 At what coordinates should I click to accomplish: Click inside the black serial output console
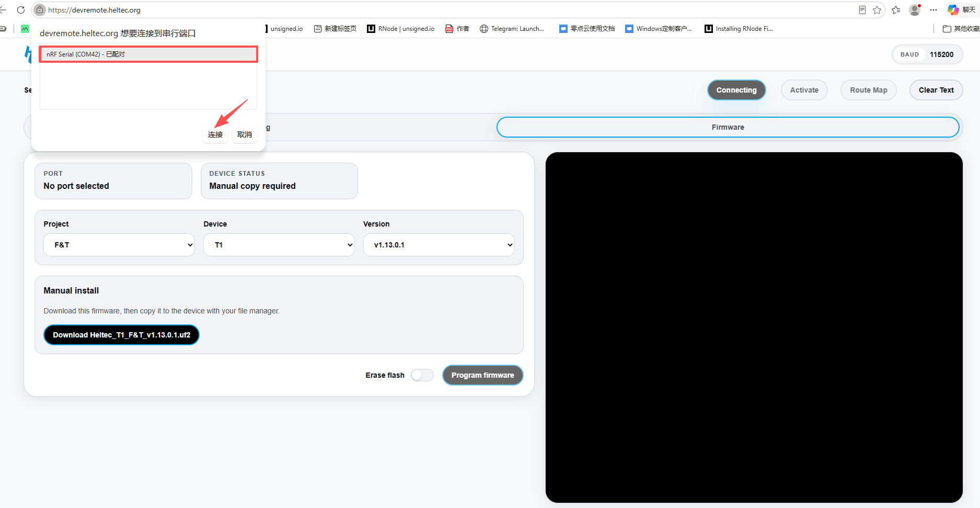(754, 328)
